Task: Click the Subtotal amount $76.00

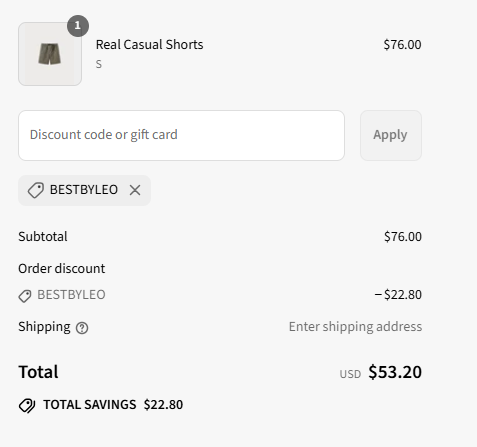Action: point(403,236)
